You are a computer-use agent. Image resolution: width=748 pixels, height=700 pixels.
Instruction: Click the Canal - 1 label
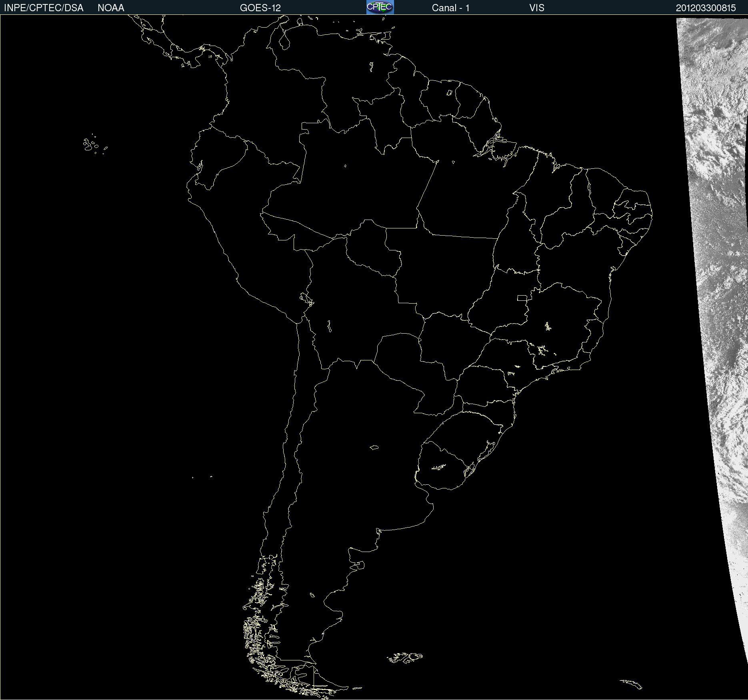451,8
